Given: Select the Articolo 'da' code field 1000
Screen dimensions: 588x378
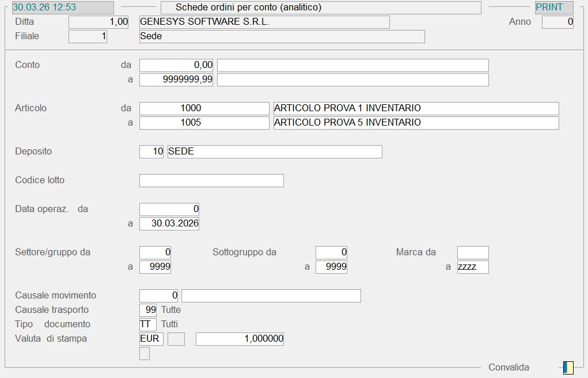Looking at the screenshot, I should (204, 108).
